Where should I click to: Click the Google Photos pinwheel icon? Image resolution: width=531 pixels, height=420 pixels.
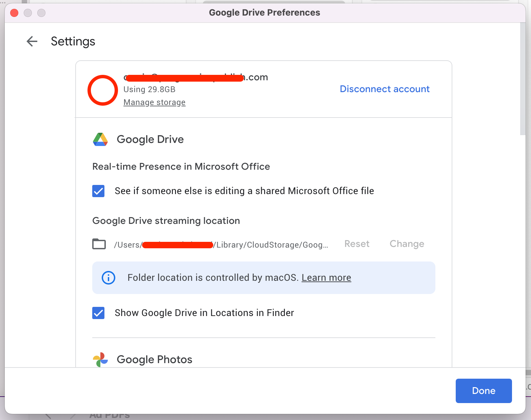click(100, 359)
